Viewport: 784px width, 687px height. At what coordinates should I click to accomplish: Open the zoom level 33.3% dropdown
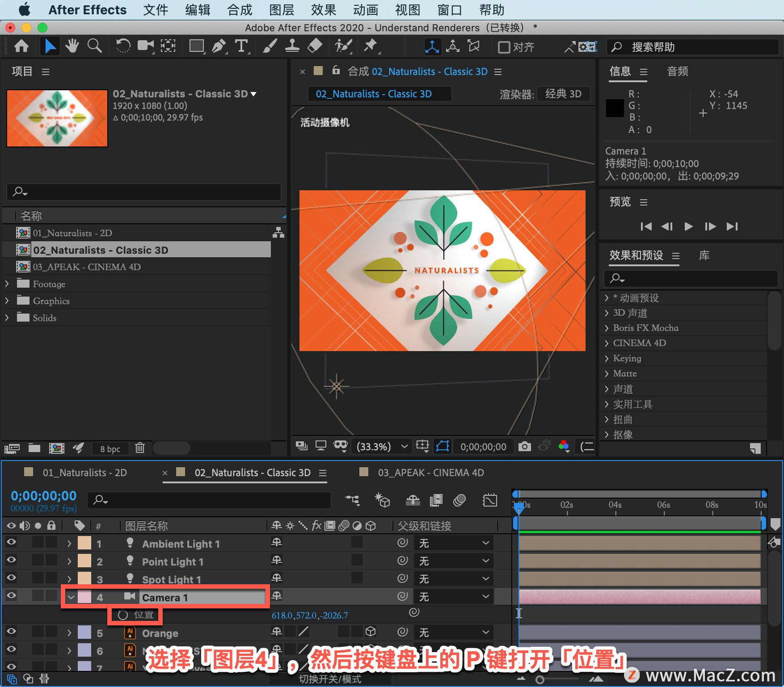click(x=381, y=446)
